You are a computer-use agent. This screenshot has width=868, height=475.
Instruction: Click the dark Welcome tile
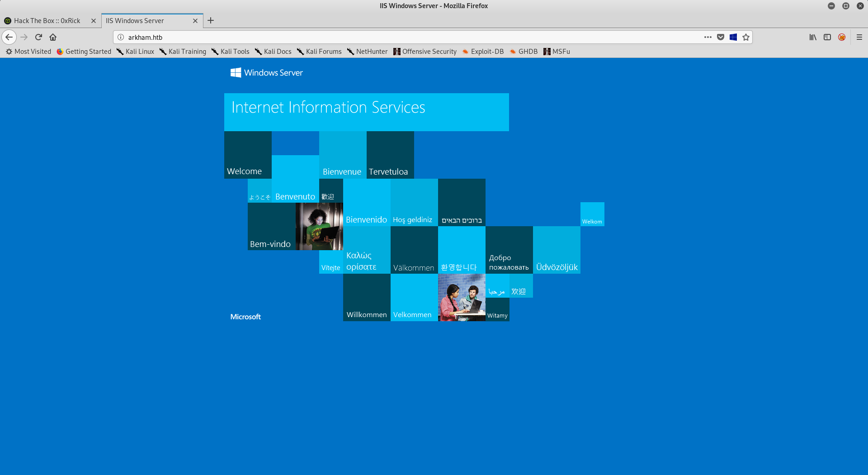click(248, 155)
